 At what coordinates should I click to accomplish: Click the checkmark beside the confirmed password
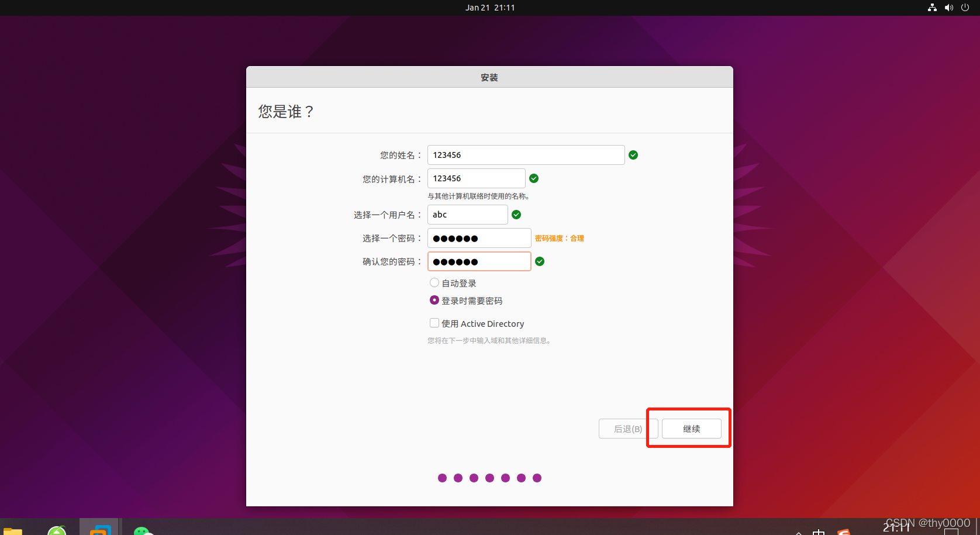pyautogui.click(x=539, y=261)
